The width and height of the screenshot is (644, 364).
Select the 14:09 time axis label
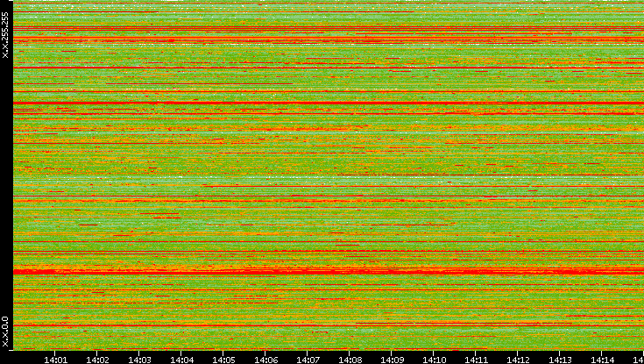[391, 360]
